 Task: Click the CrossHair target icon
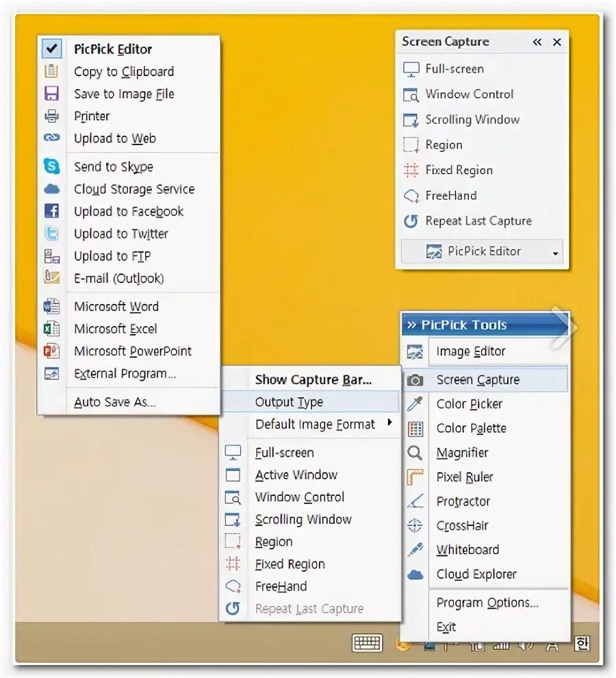coord(415,525)
